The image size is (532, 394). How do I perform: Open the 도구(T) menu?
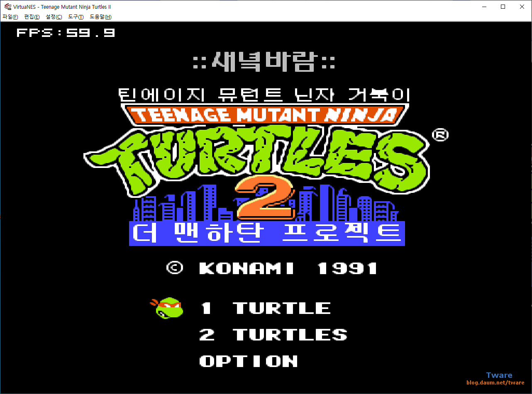[x=76, y=17]
